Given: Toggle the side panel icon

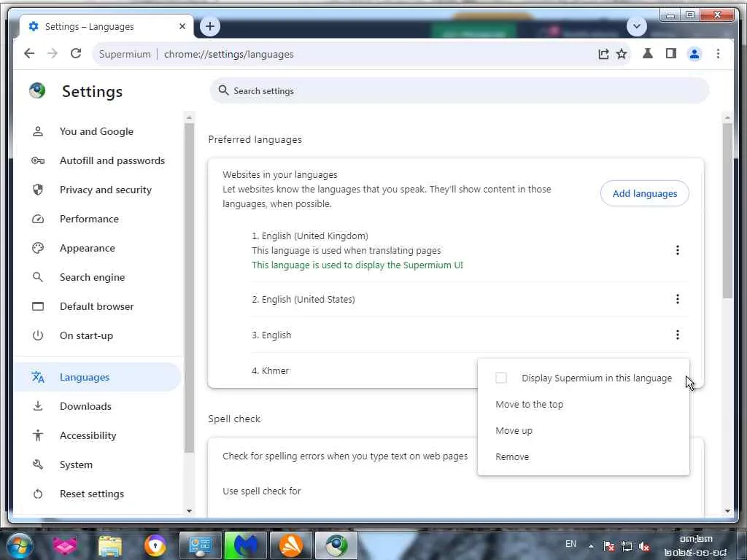Looking at the screenshot, I should coord(671,54).
